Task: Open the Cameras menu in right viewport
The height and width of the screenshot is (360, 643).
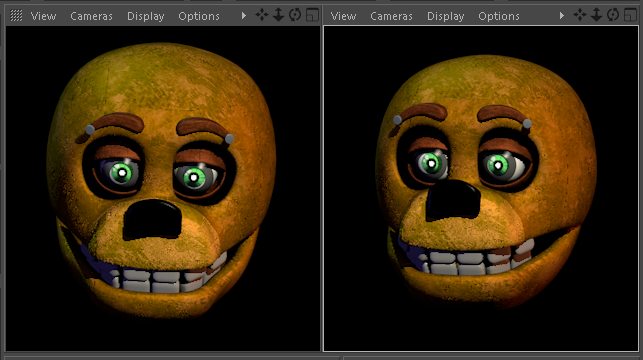Action: point(391,16)
